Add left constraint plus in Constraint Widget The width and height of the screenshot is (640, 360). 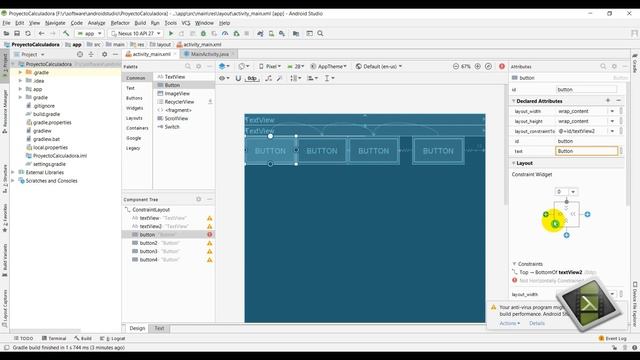tap(546, 214)
